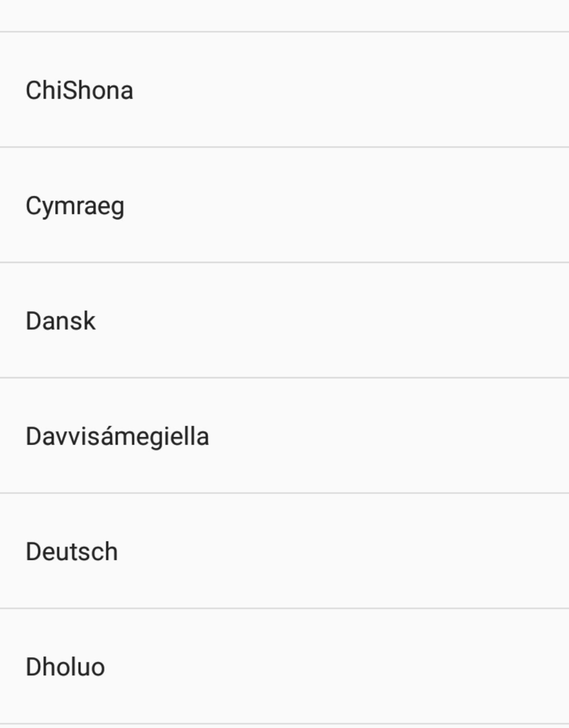569x728 pixels.
Task: Click the Dansk text label
Action: 61,321
